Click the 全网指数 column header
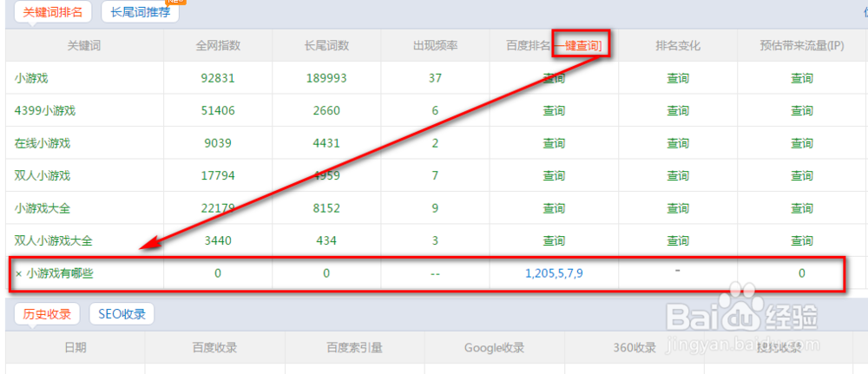The height and width of the screenshot is (374, 868). [x=218, y=45]
